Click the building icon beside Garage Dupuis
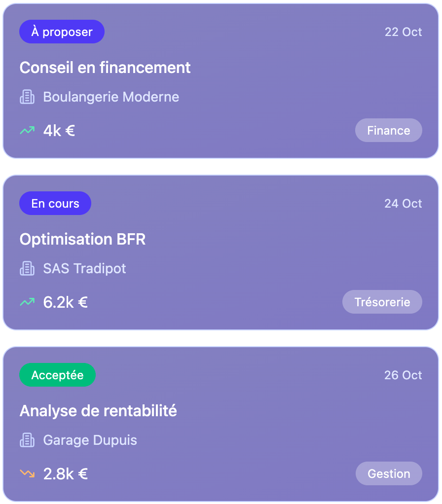The height and width of the screenshot is (504, 442). pyautogui.click(x=27, y=440)
